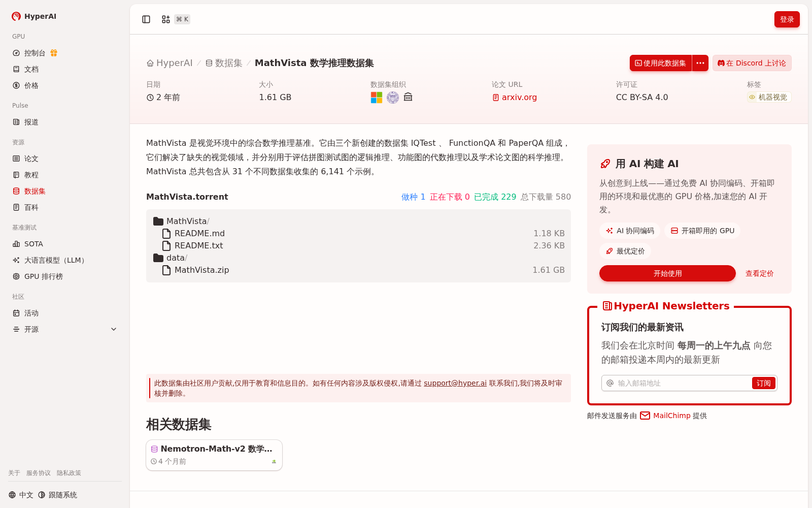This screenshot has height=508, width=812.
Task: Click the round university seal organization icon
Action: (393, 97)
